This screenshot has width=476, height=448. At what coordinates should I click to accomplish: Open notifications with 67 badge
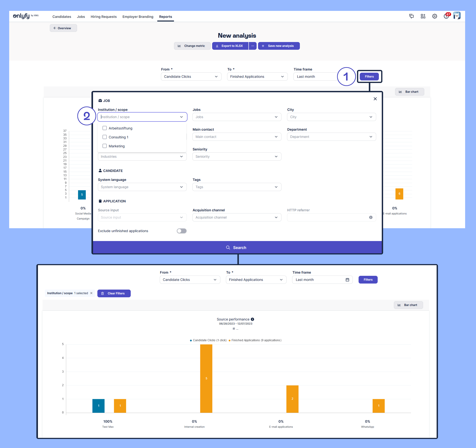[446, 16]
